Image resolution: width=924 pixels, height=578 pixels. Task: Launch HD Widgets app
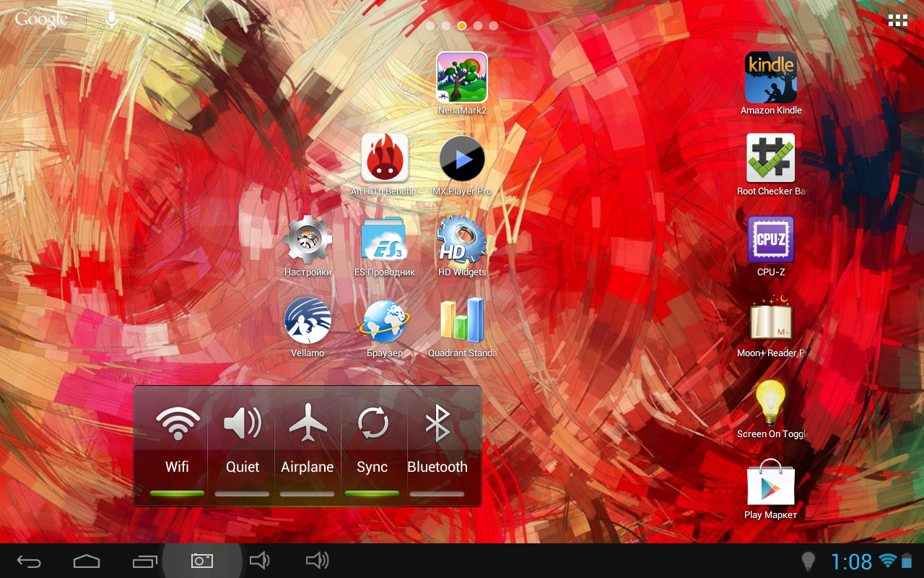click(x=462, y=240)
